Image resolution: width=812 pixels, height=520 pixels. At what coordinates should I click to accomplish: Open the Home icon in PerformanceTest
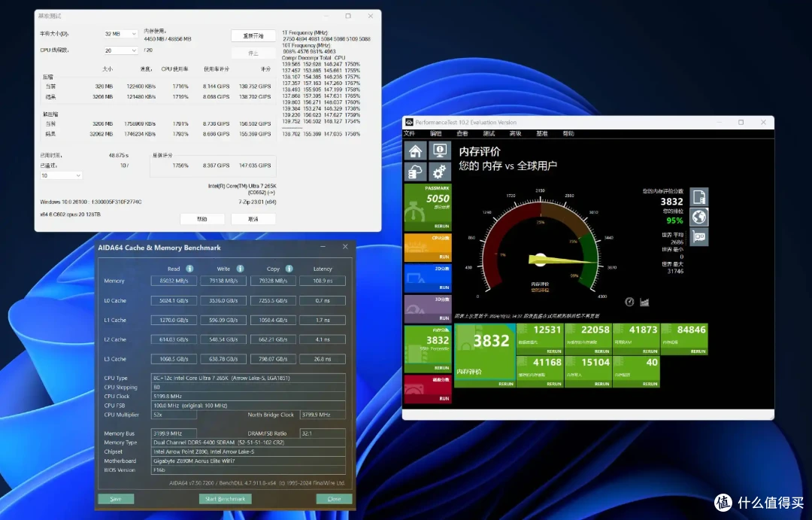tap(415, 151)
